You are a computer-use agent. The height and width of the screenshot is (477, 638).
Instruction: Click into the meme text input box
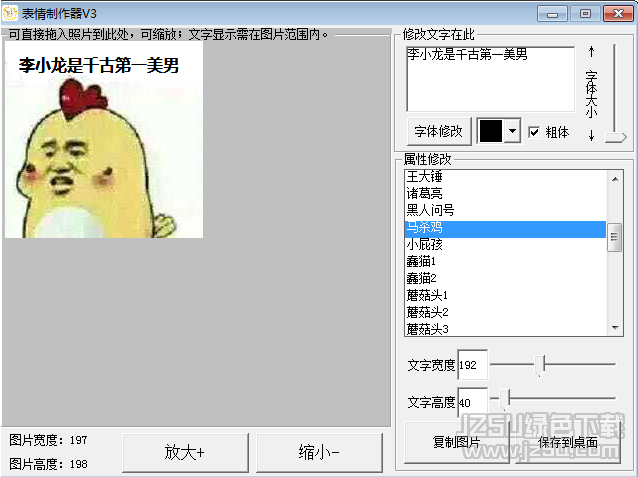click(x=491, y=79)
